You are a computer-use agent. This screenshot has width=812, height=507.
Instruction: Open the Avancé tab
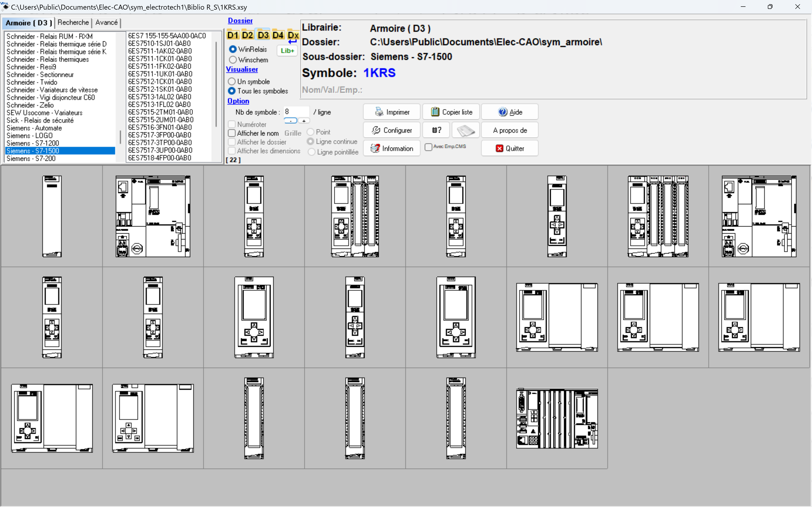point(106,23)
